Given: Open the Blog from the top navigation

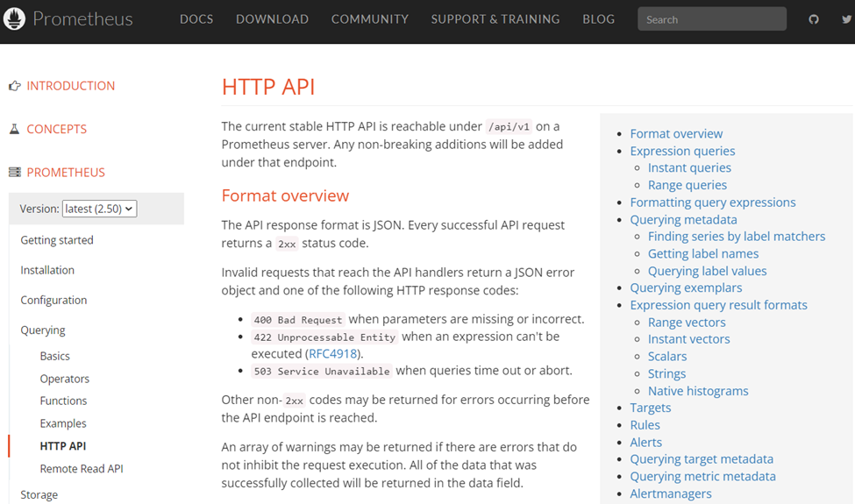Looking at the screenshot, I should pos(598,19).
